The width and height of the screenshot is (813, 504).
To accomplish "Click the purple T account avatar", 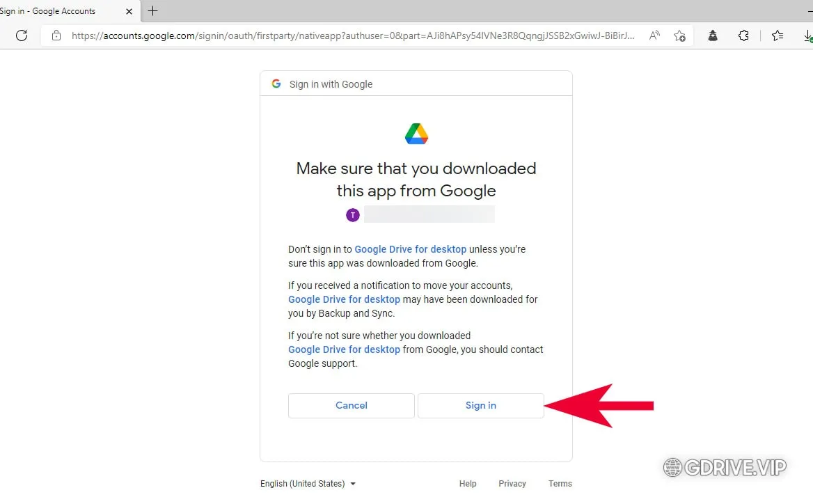I will pyautogui.click(x=352, y=214).
